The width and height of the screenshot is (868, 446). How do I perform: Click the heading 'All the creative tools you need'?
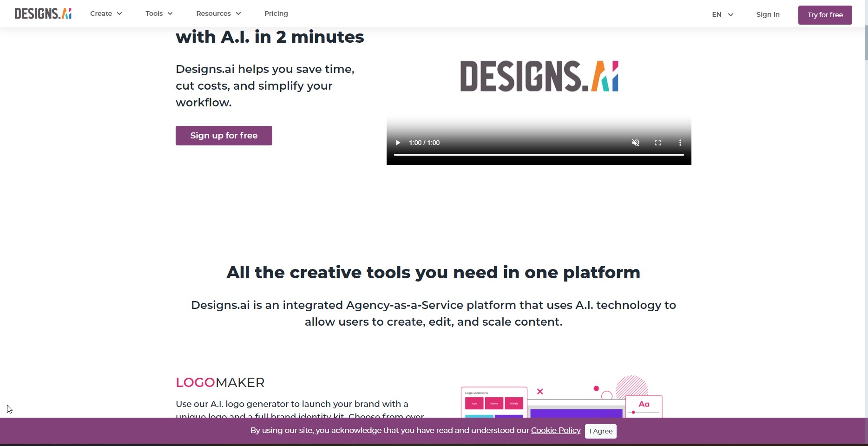point(434,272)
